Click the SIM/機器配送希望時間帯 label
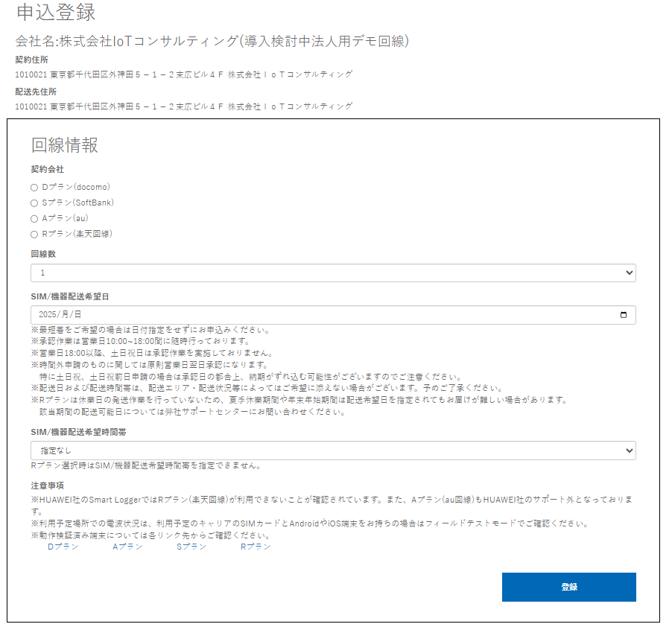 click(x=78, y=432)
